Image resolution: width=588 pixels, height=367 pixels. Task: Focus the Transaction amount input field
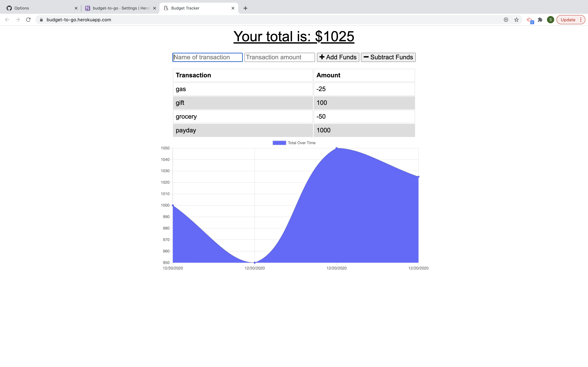pyautogui.click(x=279, y=57)
